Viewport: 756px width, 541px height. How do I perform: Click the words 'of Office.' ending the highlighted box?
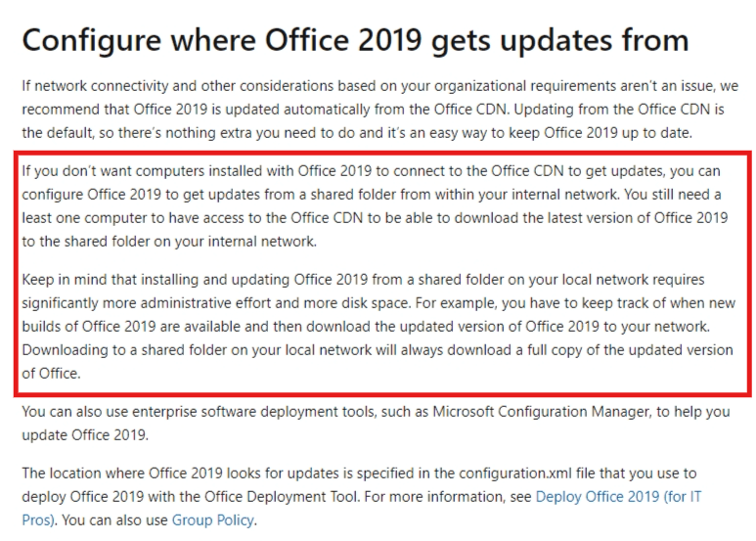point(51,374)
